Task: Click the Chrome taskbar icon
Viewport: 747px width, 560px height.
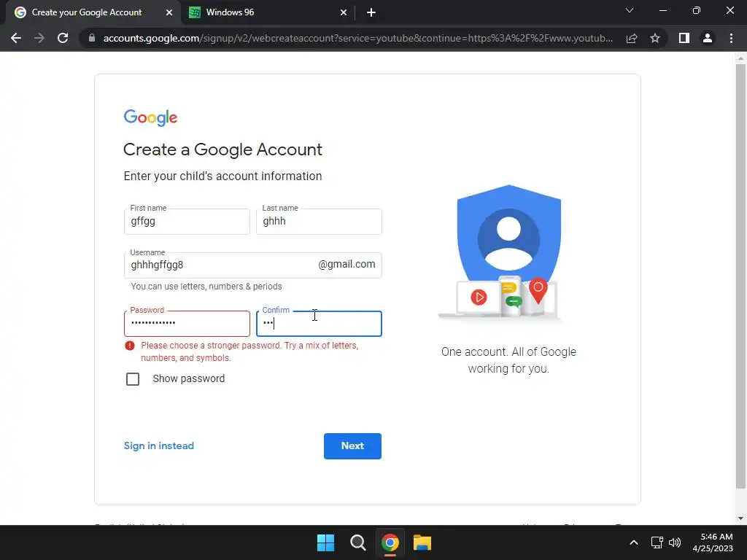Action: [390, 542]
